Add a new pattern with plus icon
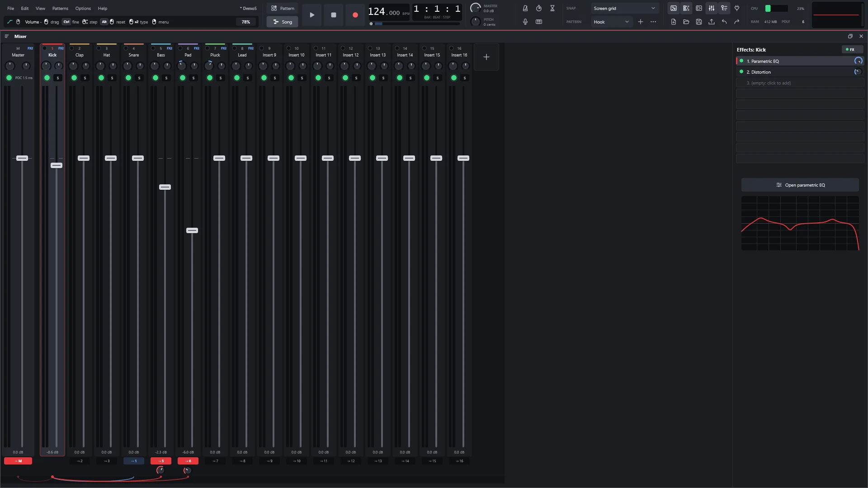868x488 pixels. point(641,22)
